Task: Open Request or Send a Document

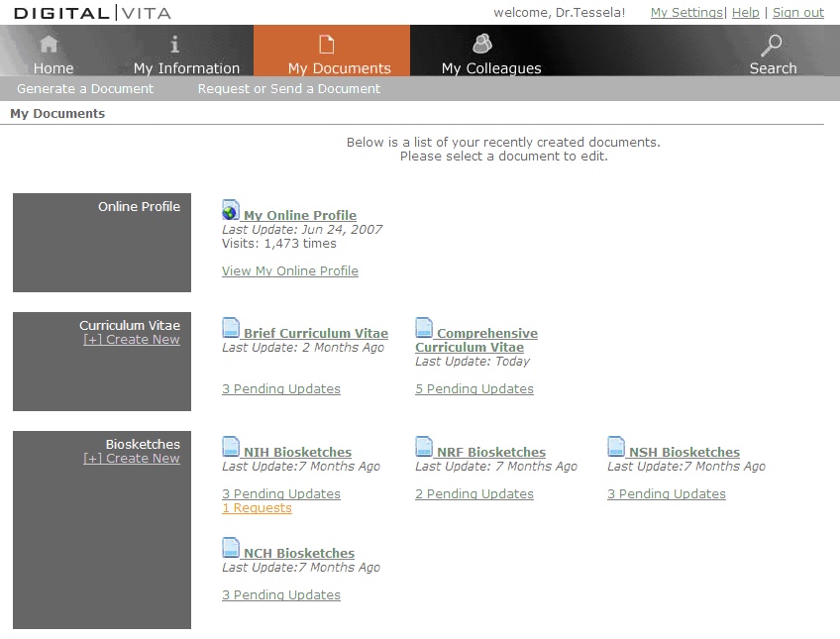Action: pos(289,89)
